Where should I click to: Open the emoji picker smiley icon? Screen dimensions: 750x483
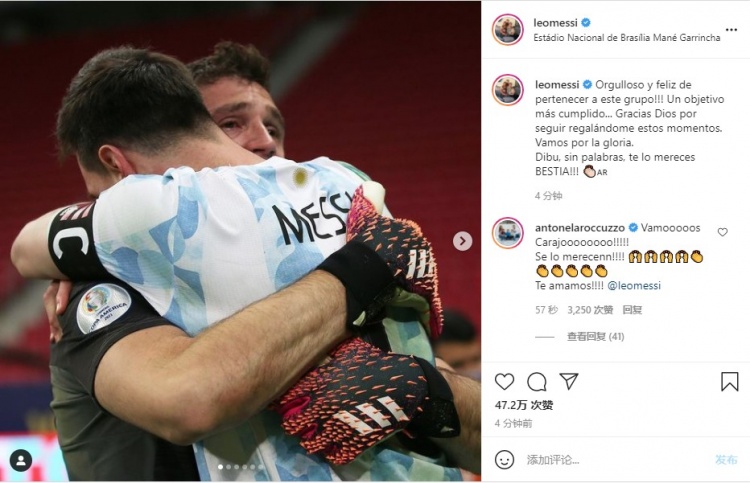tap(504, 460)
